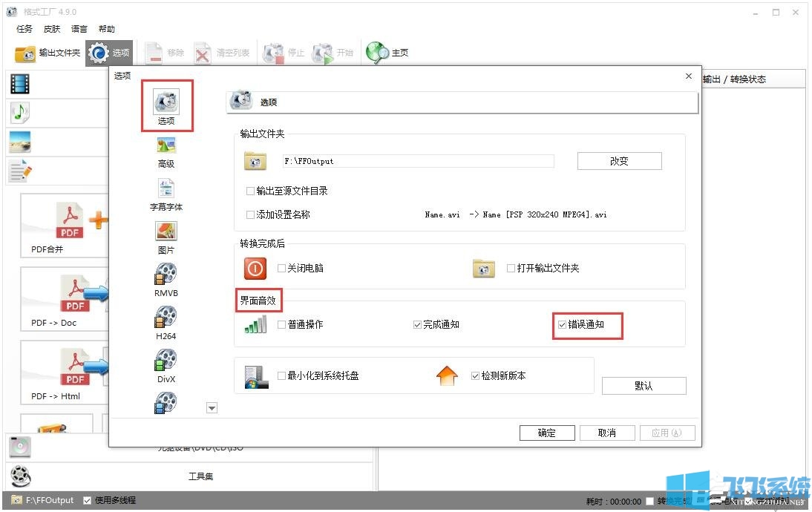Image resolution: width=812 pixels, height=512 pixels.
Task: Click the 确定 button
Action: coord(546,433)
